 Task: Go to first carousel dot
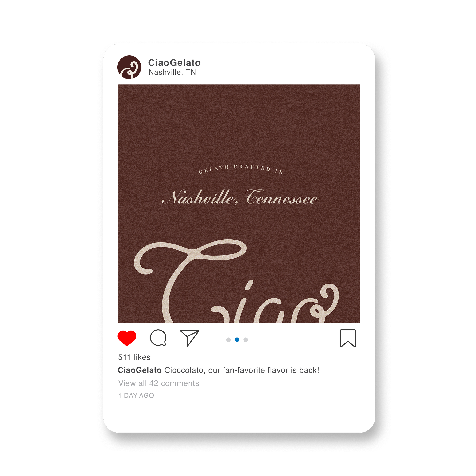[228, 340]
